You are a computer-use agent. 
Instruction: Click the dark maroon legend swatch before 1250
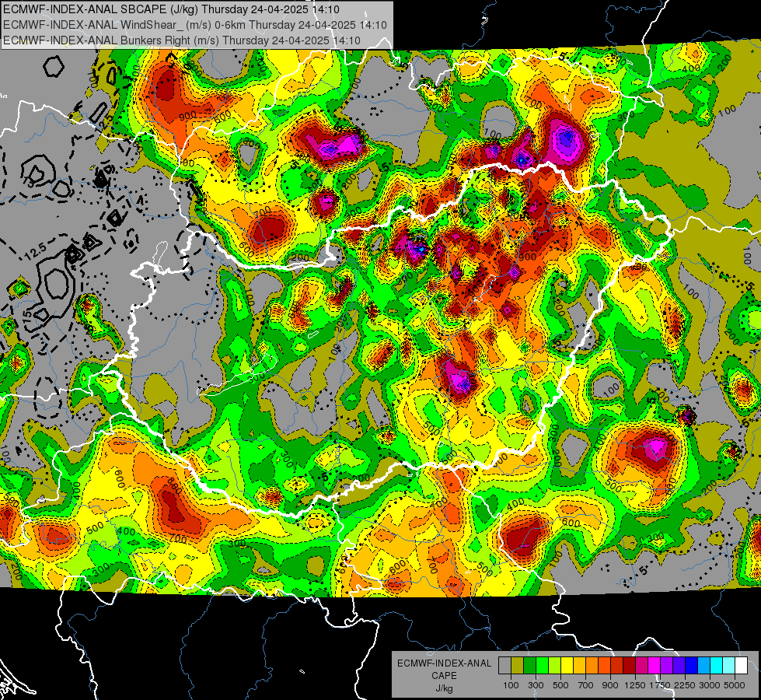point(630,666)
